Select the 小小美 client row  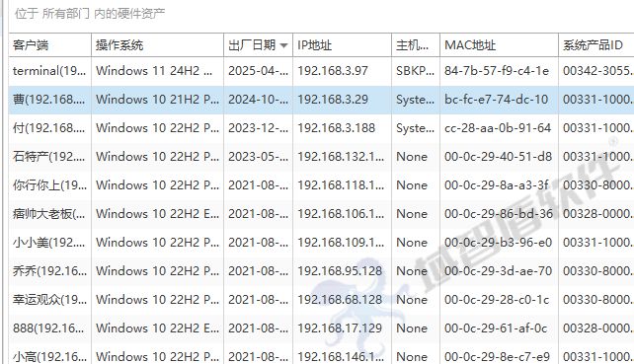tap(322, 243)
